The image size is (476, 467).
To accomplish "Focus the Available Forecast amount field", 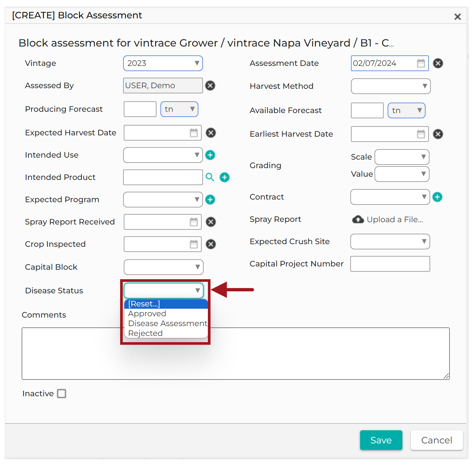I will pyautogui.click(x=367, y=110).
